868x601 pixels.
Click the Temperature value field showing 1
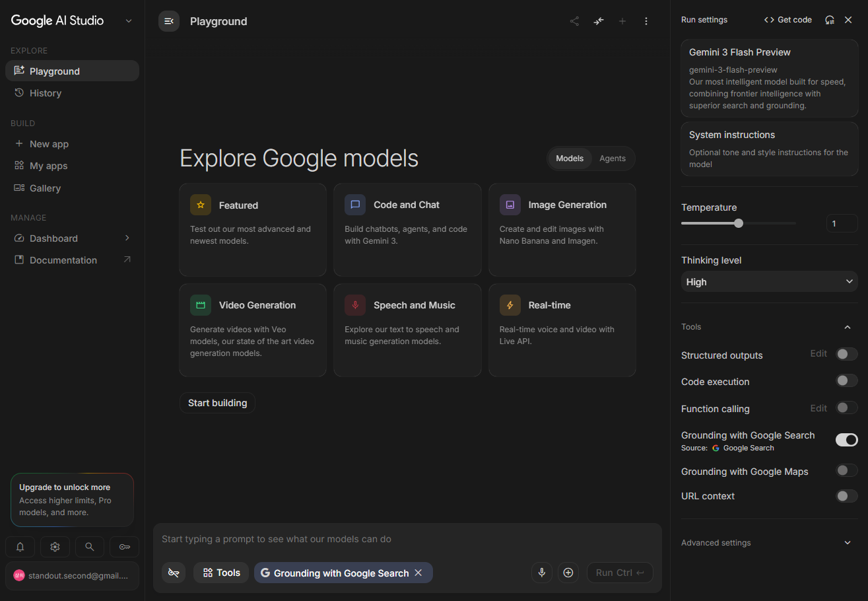click(x=842, y=223)
